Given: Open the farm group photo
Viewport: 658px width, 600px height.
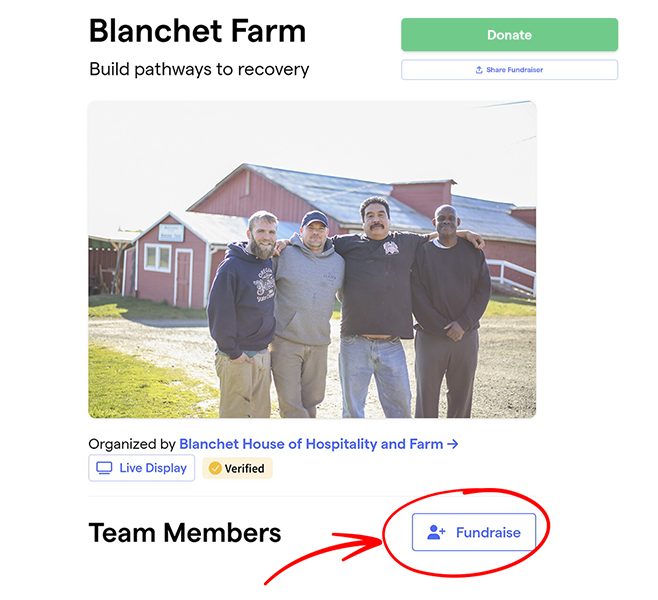Looking at the screenshot, I should (312, 259).
